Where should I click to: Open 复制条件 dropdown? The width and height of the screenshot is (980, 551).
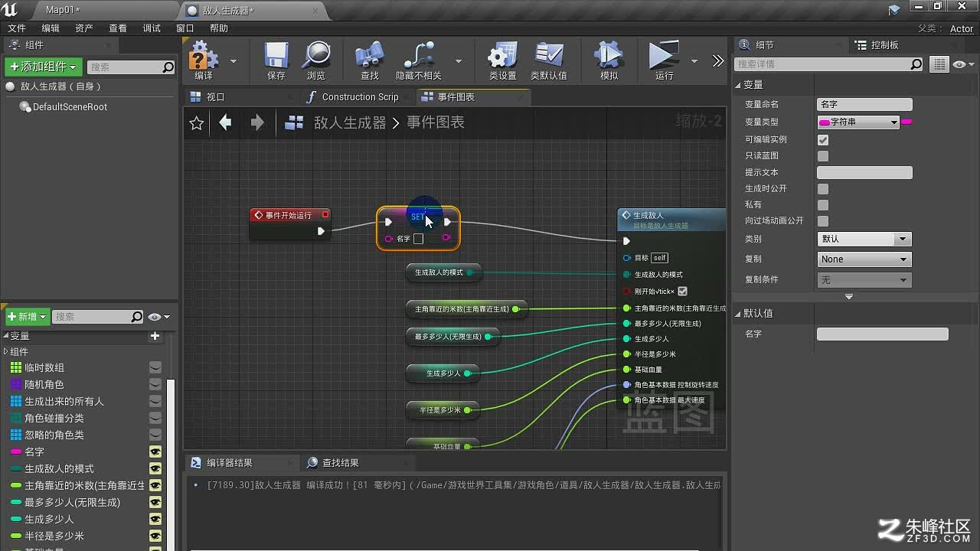coord(864,280)
